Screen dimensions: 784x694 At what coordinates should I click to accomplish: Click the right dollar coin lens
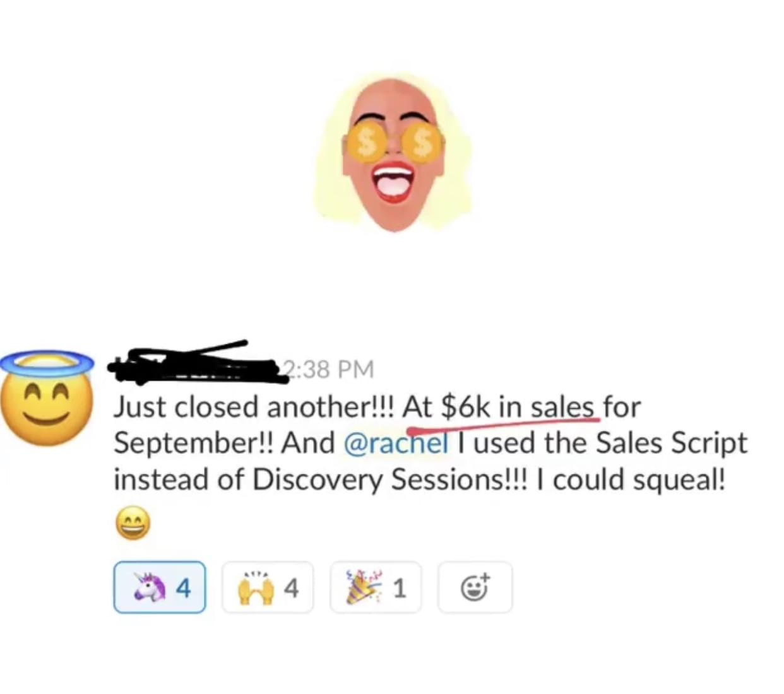[x=424, y=144]
